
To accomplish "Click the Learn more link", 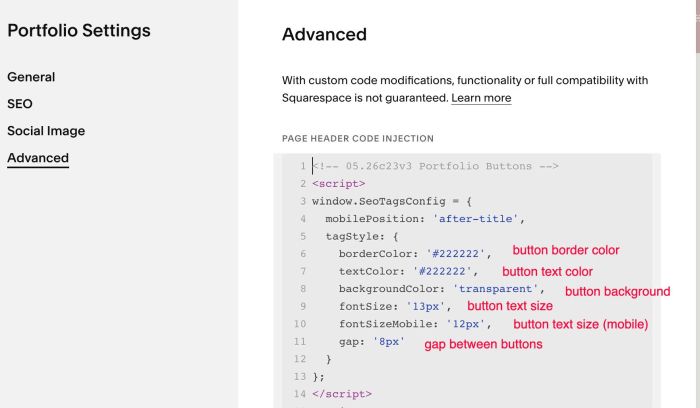I will (481, 98).
